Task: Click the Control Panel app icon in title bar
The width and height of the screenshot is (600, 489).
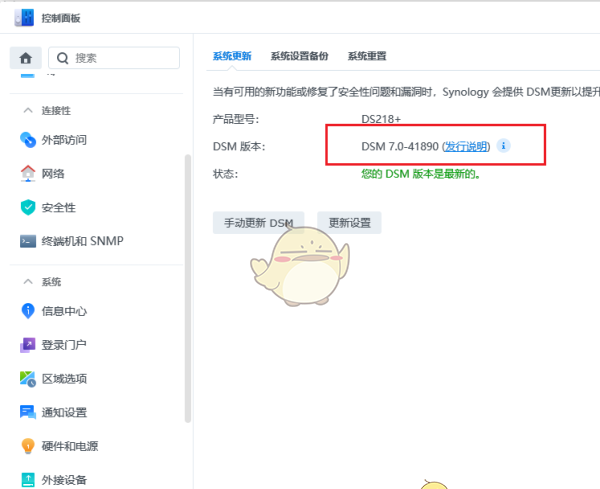Action: pyautogui.click(x=24, y=18)
